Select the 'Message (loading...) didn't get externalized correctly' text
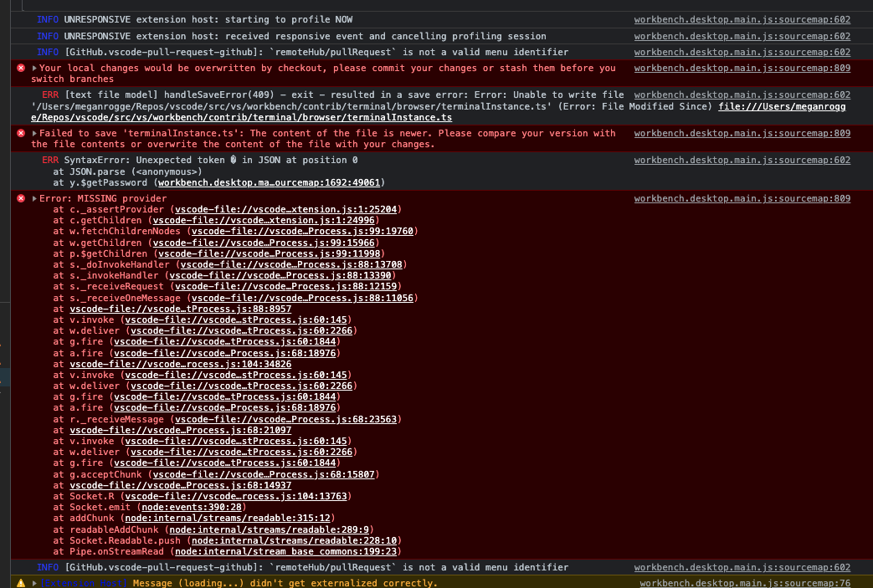Screen dimensions: 873x588 click(x=285, y=583)
